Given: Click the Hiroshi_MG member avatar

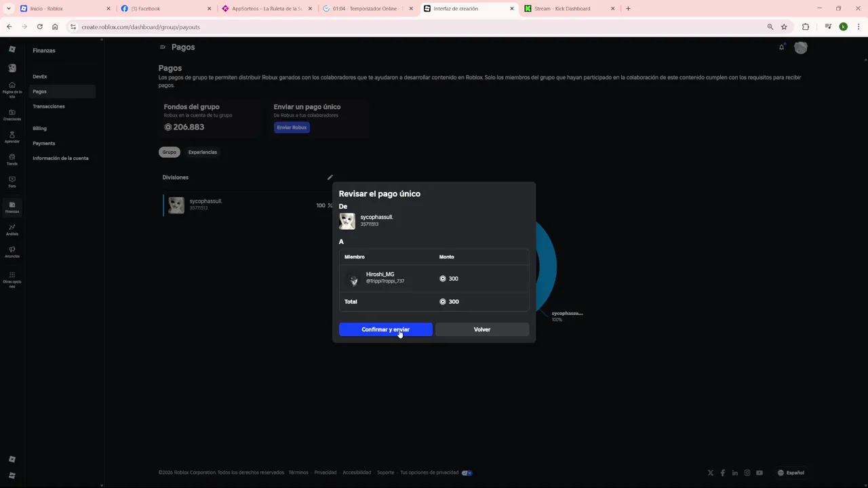Looking at the screenshot, I should [353, 279].
